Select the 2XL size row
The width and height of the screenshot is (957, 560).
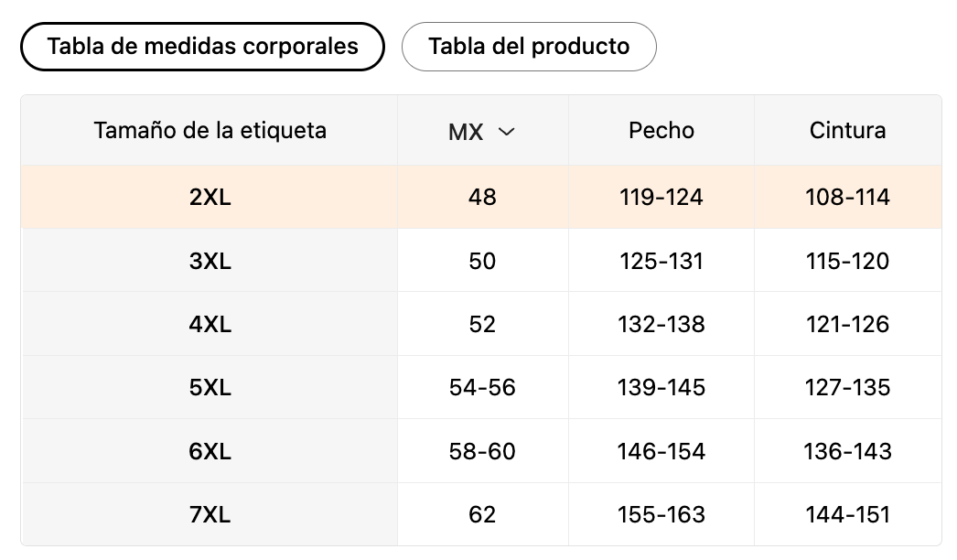coord(210,197)
